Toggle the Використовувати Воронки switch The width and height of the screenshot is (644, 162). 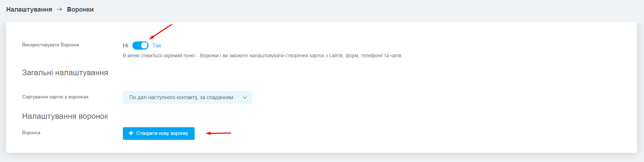(140, 45)
